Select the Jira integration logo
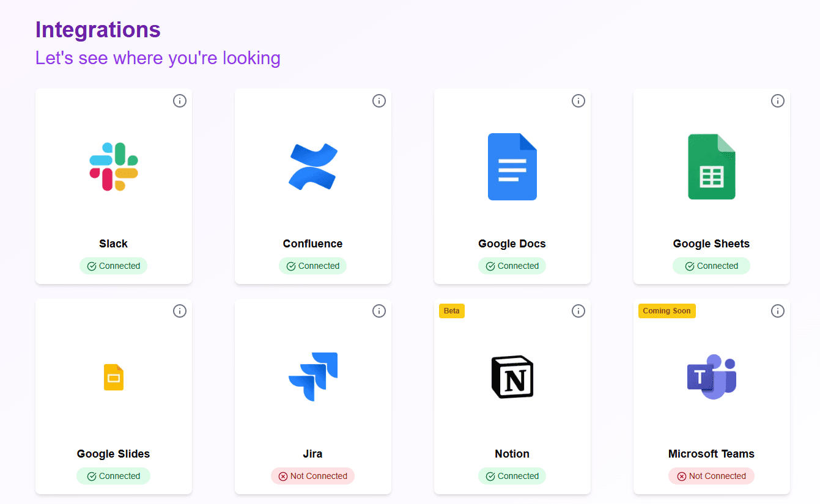820x504 pixels. click(x=312, y=377)
